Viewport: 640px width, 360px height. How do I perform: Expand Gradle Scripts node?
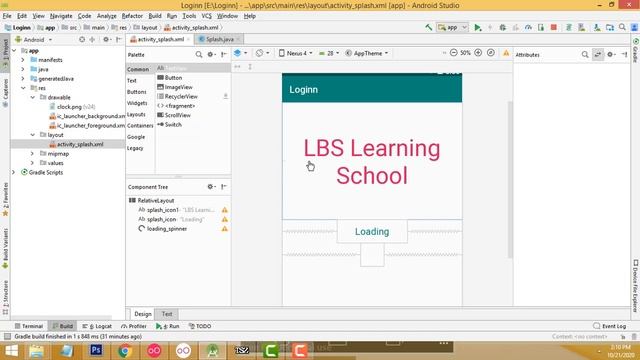pos(14,172)
